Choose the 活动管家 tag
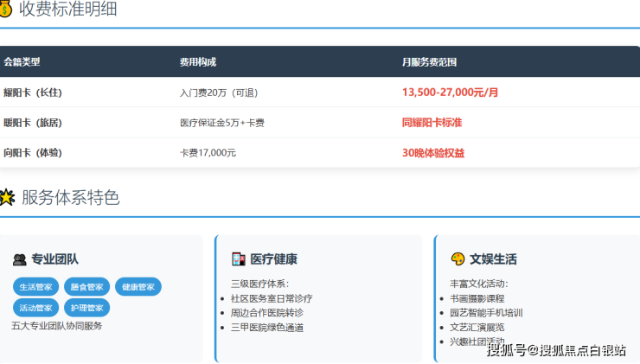Image resolution: width=640 pixels, height=364 pixels. (x=35, y=308)
